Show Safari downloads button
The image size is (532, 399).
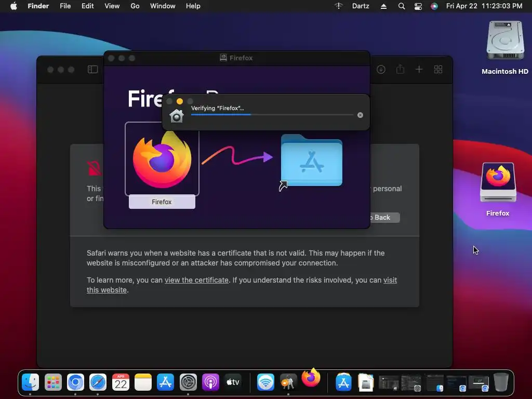[x=381, y=69]
